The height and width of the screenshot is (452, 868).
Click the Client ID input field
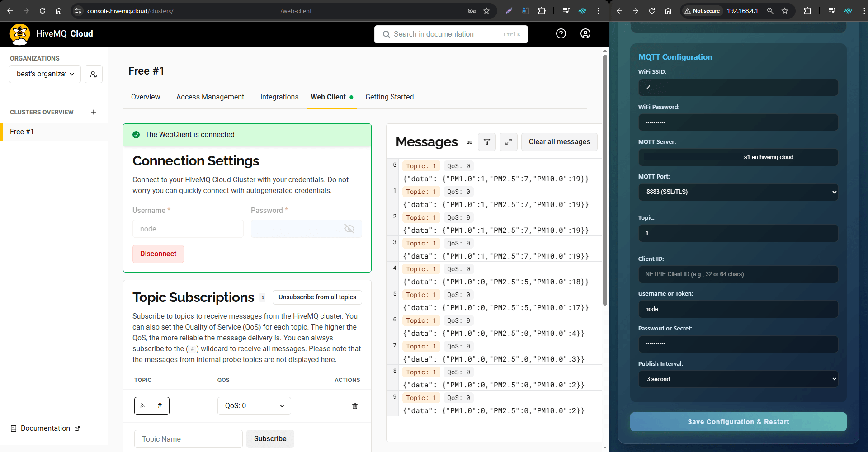click(738, 274)
